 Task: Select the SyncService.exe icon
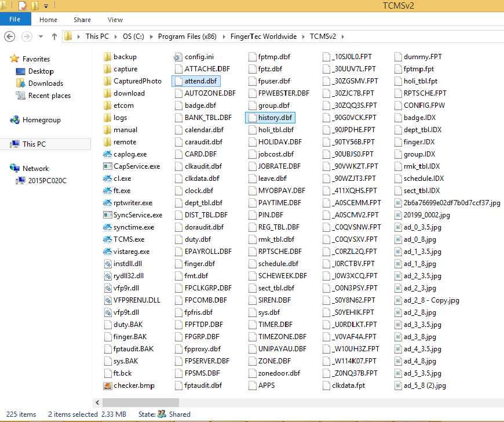point(107,215)
